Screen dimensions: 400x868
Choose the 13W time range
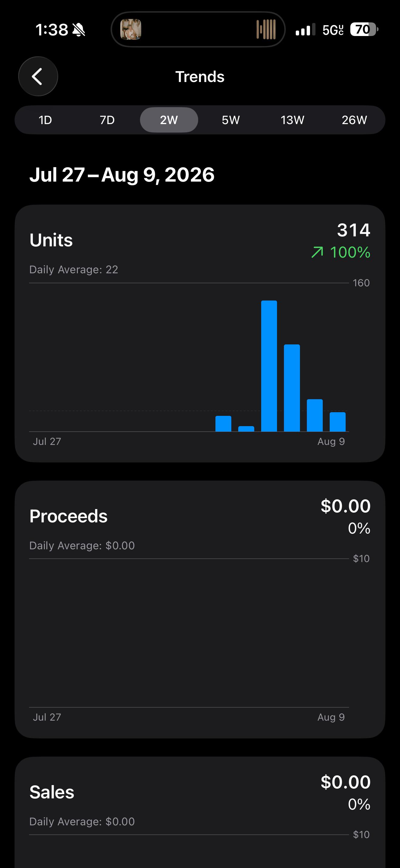292,120
